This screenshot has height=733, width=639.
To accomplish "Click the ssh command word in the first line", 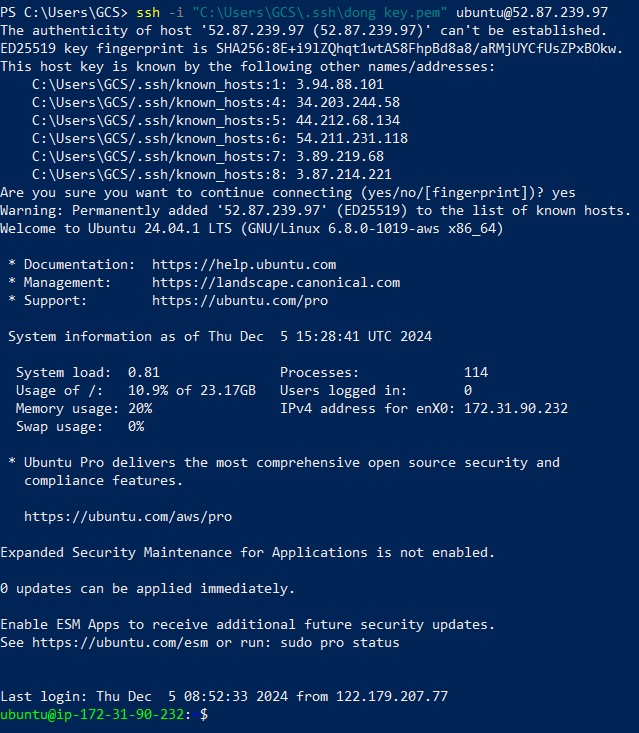I will tap(148, 12).
